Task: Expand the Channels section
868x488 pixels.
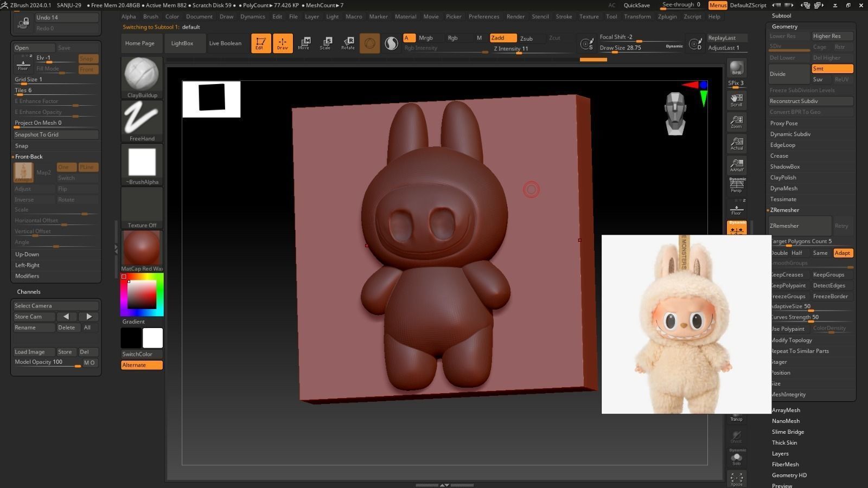Action: [29, 292]
